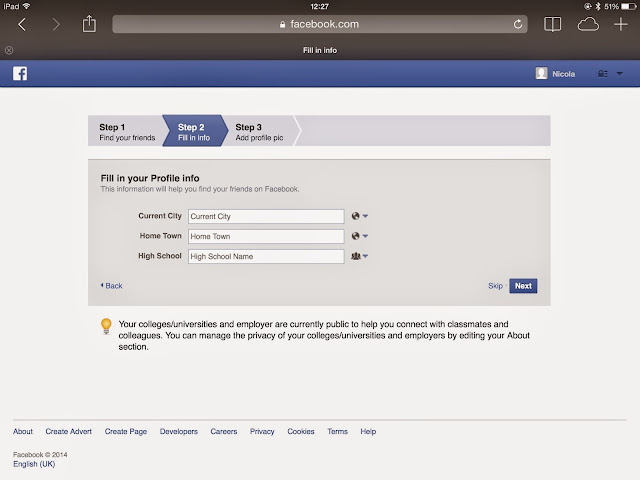This screenshot has height=480, width=640.
Task: Close the Fill in info tab
Action: point(9,50)
